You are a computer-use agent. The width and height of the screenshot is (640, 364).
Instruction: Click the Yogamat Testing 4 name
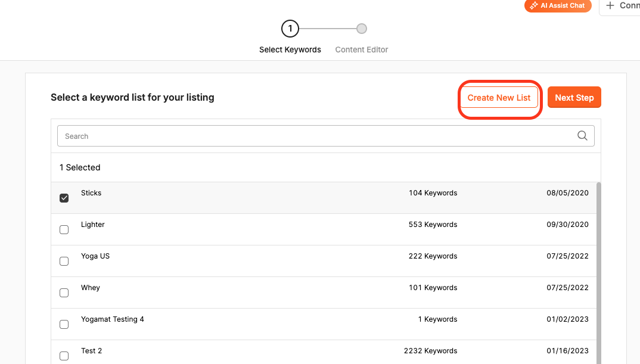pos(112,319)
